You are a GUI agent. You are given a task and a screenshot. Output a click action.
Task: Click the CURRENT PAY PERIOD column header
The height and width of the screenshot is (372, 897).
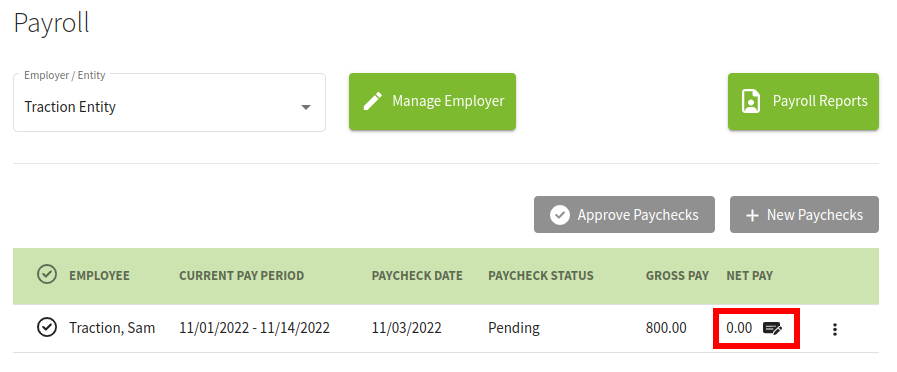tap(241, 276)
